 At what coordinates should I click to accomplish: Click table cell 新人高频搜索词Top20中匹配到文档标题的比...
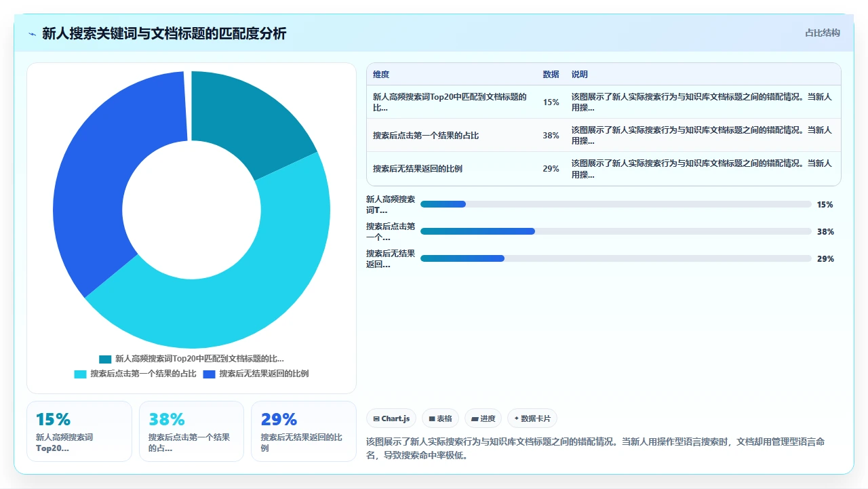(x=450, y=102)
